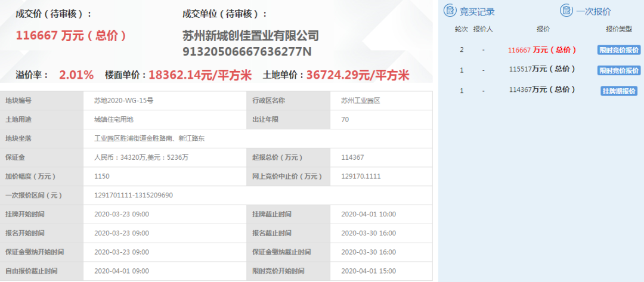Click the 地块编号 label cell
The width and height of the screenshot is (644, 282).
tap(42, 101)
